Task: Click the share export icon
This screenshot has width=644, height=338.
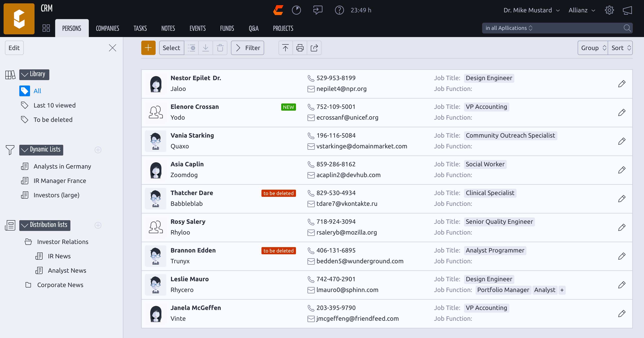Action: click(314, 48)
